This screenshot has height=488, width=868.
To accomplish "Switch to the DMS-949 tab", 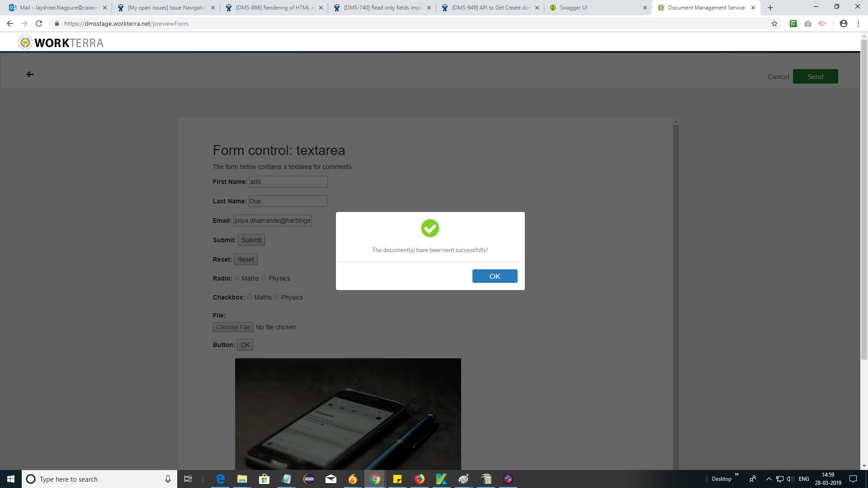I will 491,8.
